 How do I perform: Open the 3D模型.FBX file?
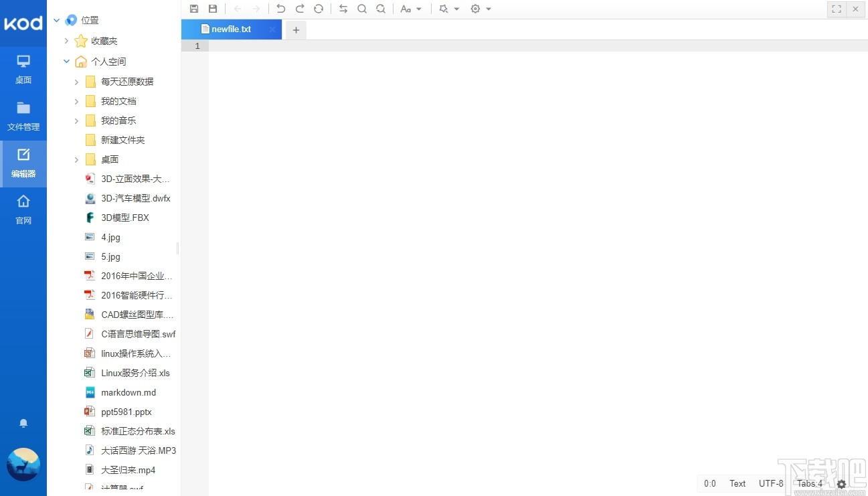(125, 218)
